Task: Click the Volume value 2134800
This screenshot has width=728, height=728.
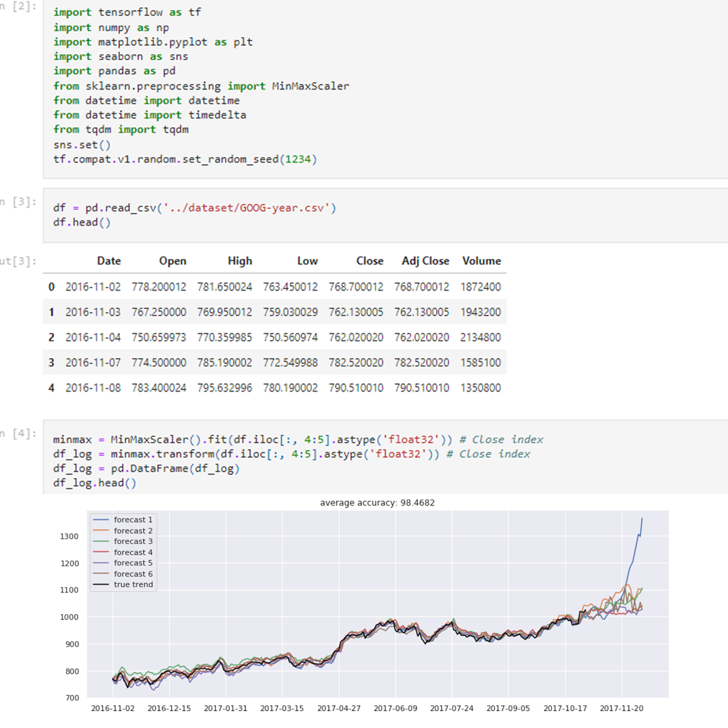Action: 481,337
